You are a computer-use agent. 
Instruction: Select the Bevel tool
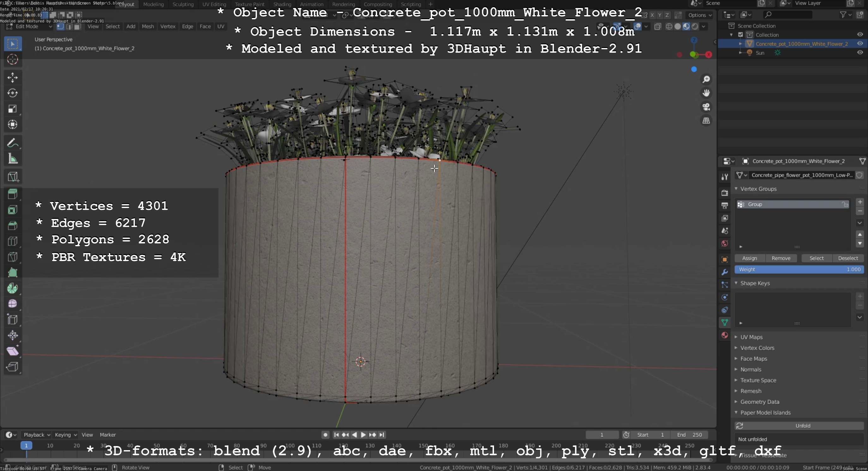coord(13,225)
